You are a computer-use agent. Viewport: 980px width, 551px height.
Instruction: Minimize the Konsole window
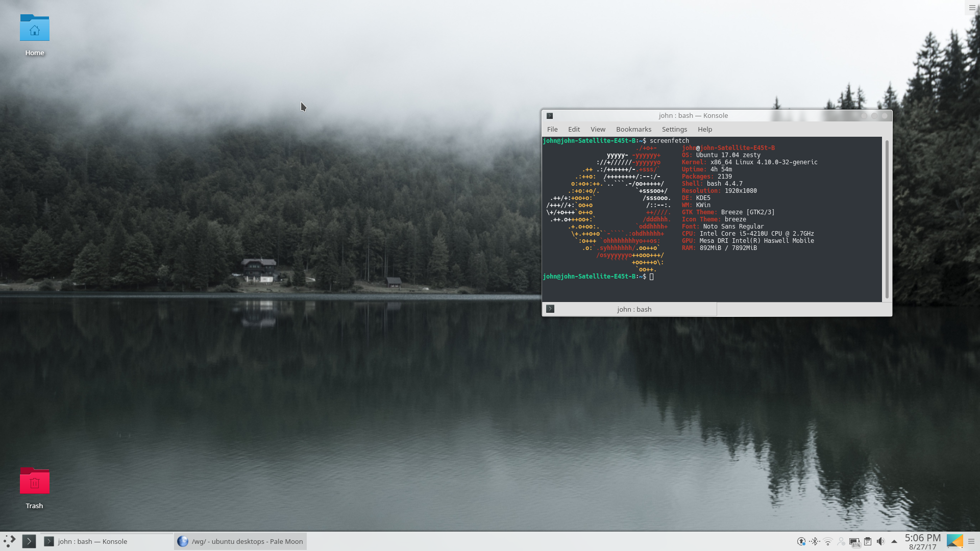coord(864,116)
